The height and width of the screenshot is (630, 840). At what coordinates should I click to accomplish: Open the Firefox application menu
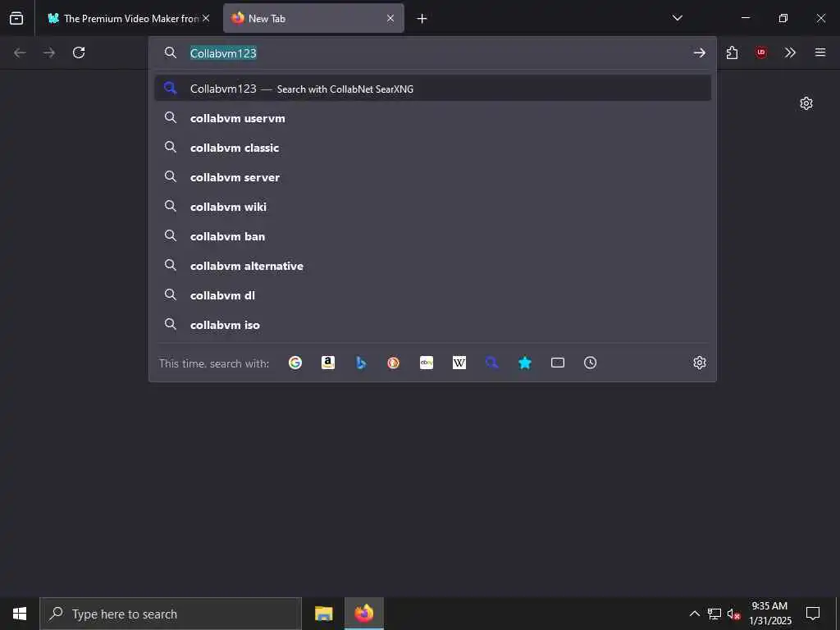820,52
